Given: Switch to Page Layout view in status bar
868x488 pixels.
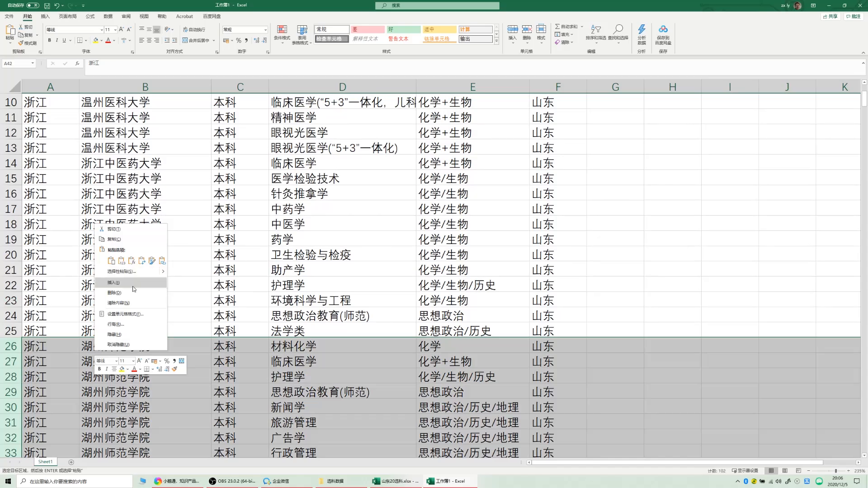Looking at the screenshot, I should [x=785, y=470].
